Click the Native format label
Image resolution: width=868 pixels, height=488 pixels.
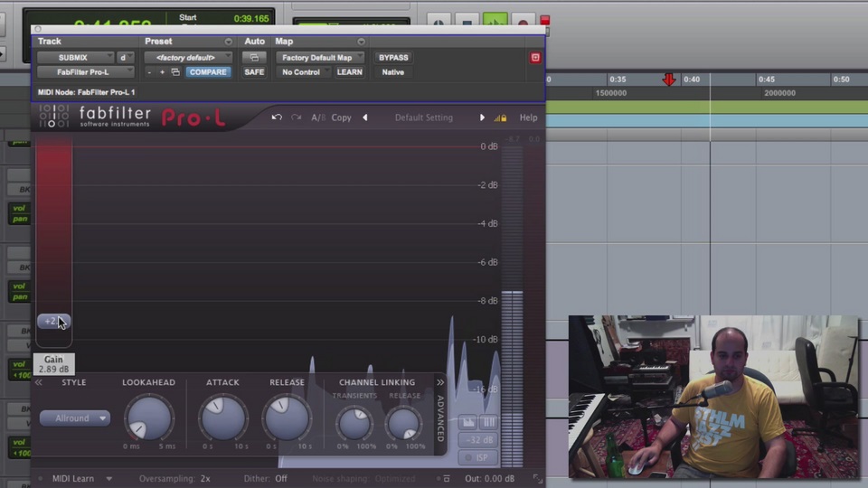click(393, 72)
